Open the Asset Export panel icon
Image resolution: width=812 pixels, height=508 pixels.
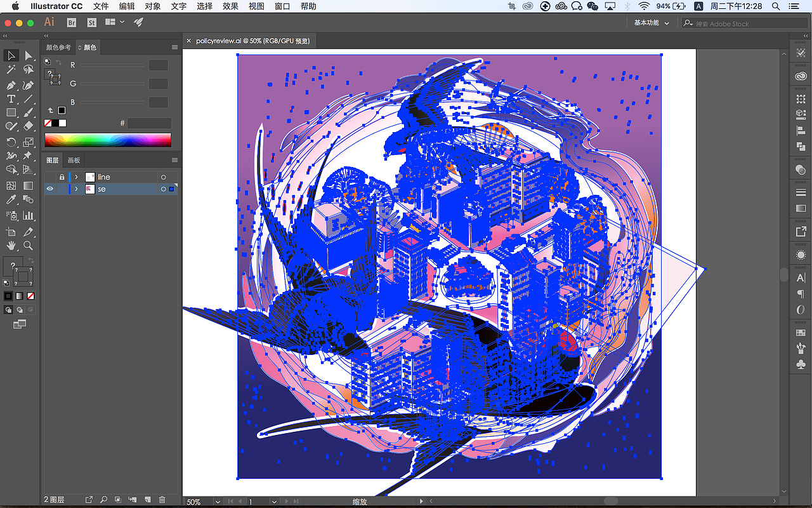pos(801,232)
